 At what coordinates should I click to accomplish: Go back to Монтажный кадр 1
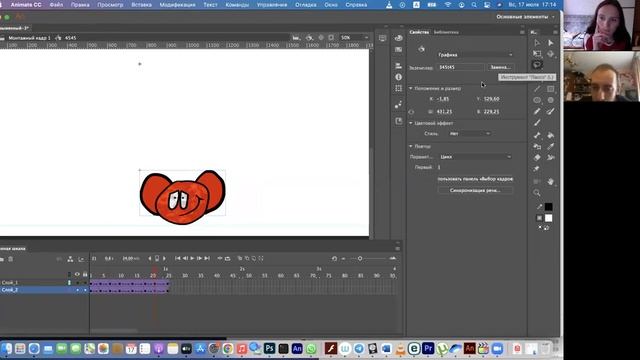pos(29,38)
